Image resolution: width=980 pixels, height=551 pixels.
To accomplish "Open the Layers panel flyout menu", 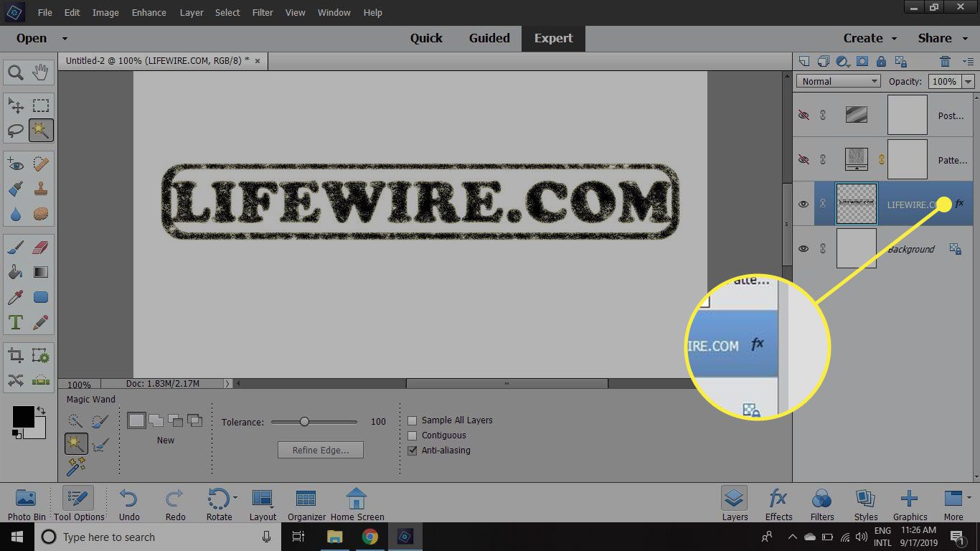I will [x=968, y=62].
